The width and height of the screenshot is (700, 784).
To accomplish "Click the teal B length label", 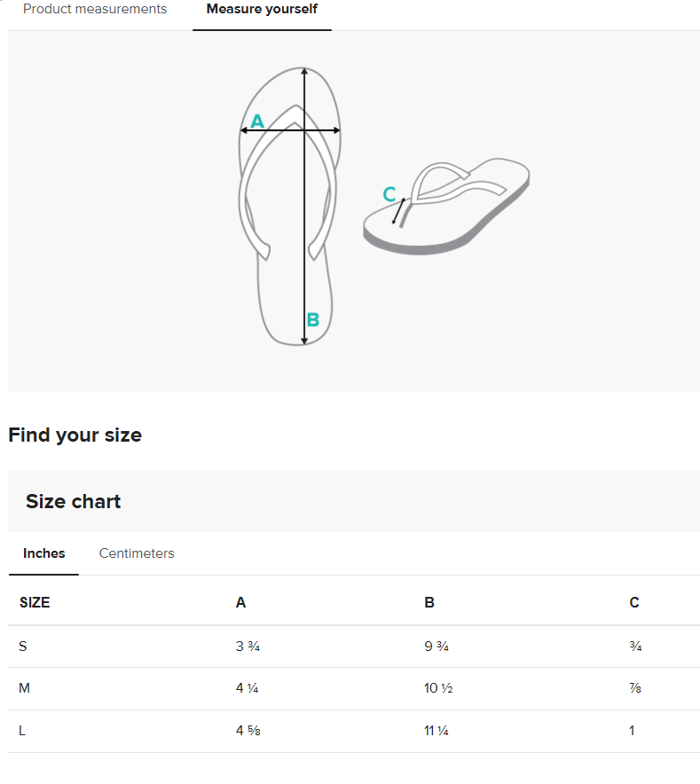I will (x=313, y=320).
